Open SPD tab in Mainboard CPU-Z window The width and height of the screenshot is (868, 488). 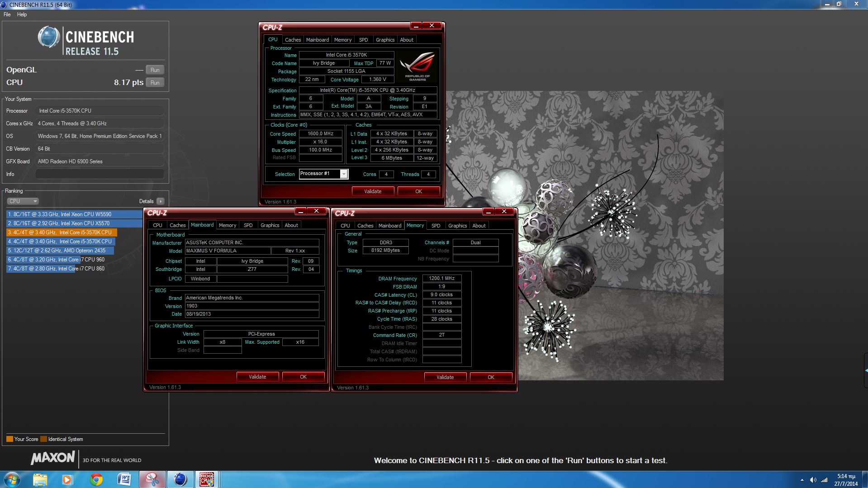pyautogui.click(x=248, y=225)
